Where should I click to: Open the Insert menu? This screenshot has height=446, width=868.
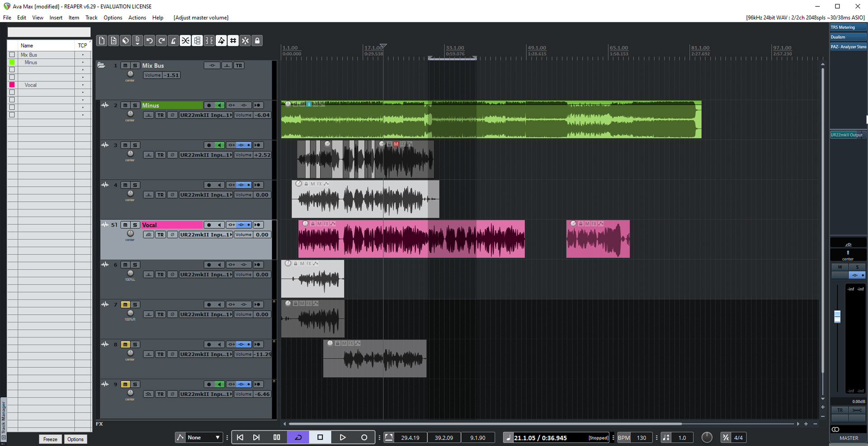(x=56, y=18)
